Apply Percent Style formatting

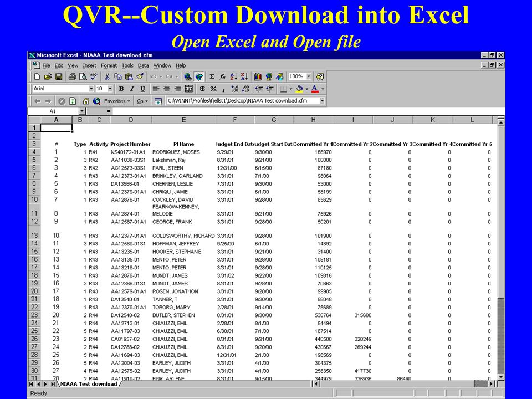213,89
